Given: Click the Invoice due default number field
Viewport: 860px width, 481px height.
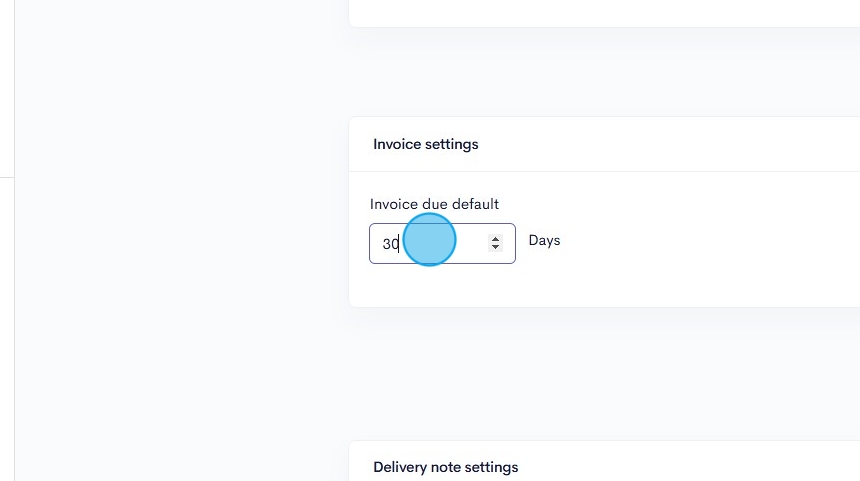Looking at the screenshot, I should tap(442, 243).
